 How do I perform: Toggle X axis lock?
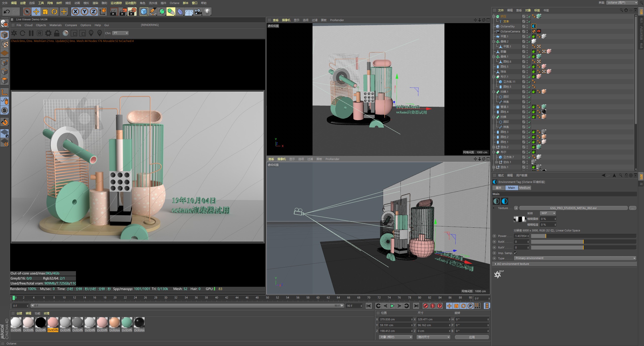[75, 12]
